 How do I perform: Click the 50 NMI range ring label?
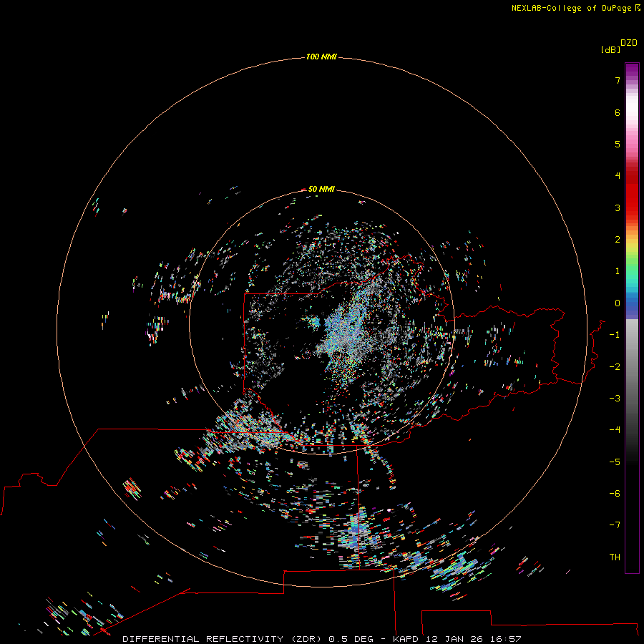tap(321, 189)
